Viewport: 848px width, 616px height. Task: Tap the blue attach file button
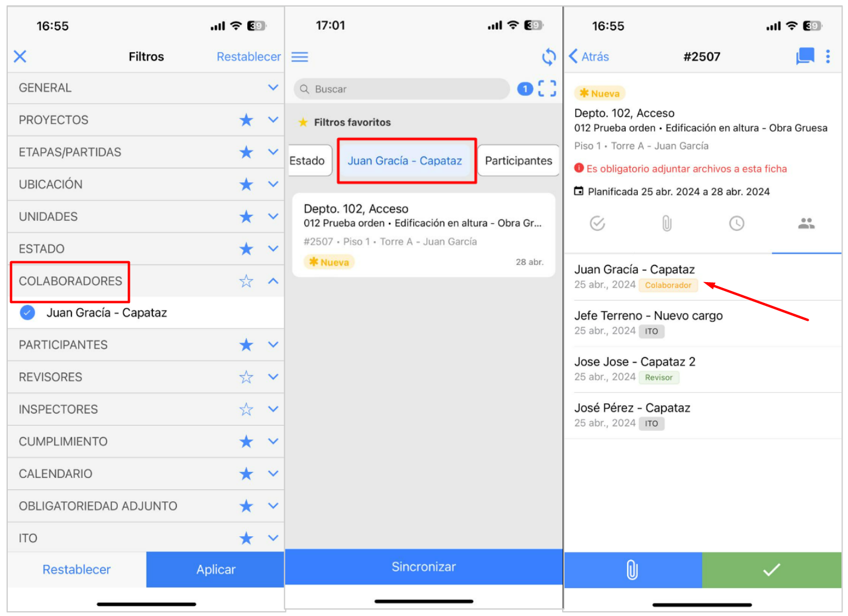coord(632,570)
